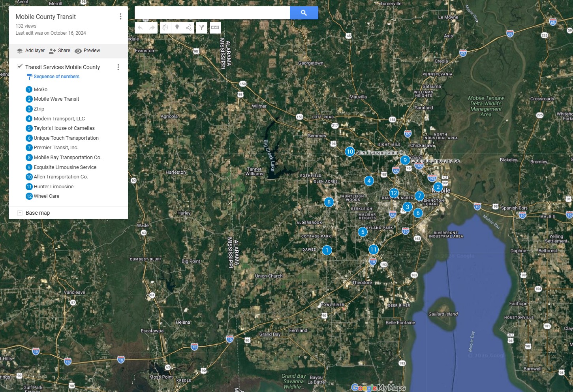This screenshot has height=392, width=573.
Task: Click map marker 8 on the map
Action: coord(329,202)
